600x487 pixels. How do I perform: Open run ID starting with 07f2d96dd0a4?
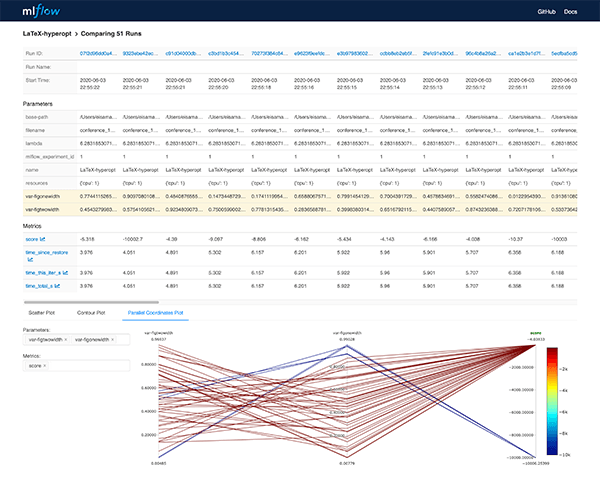[x=98, y=54]
